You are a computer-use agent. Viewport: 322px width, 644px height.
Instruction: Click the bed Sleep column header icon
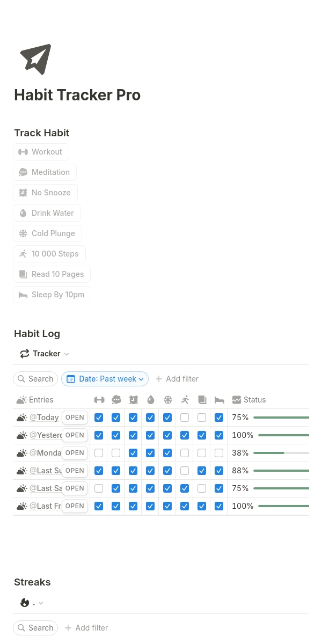coord(219,400)
